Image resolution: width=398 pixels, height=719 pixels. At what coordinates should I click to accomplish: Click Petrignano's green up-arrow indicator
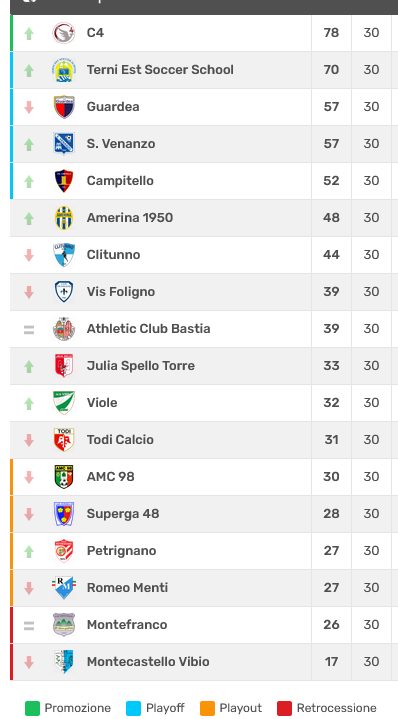(x=29, y=551)
